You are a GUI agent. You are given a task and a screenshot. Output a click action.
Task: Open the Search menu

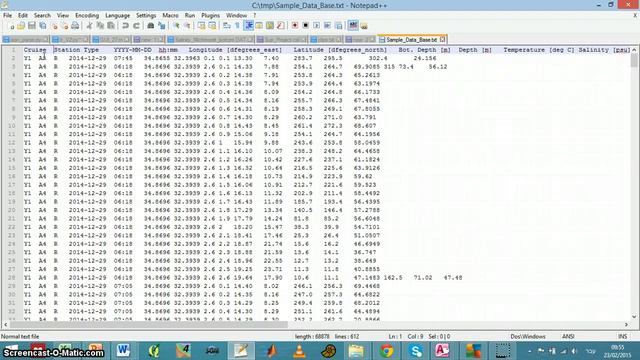pyautogui.click(x=42, y=16)
